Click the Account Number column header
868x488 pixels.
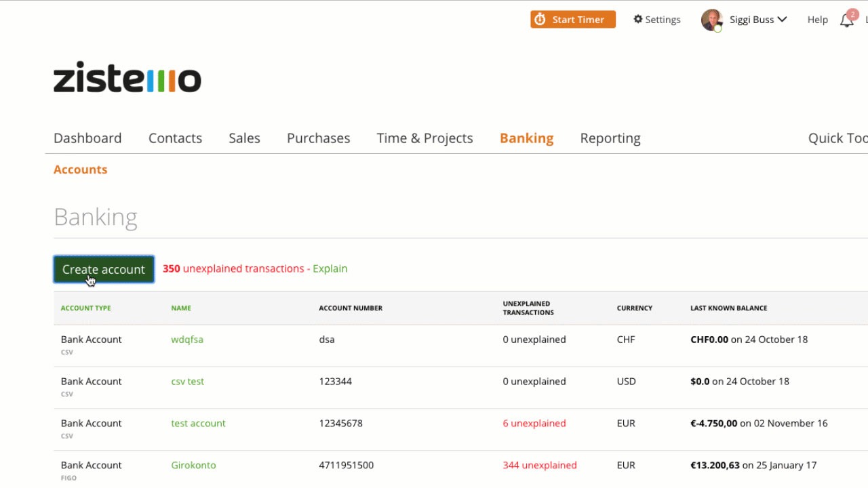[351, 308]
